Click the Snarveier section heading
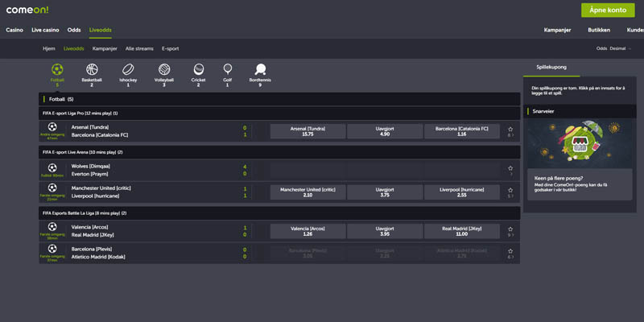644x322 pixels. pos(543,111)
